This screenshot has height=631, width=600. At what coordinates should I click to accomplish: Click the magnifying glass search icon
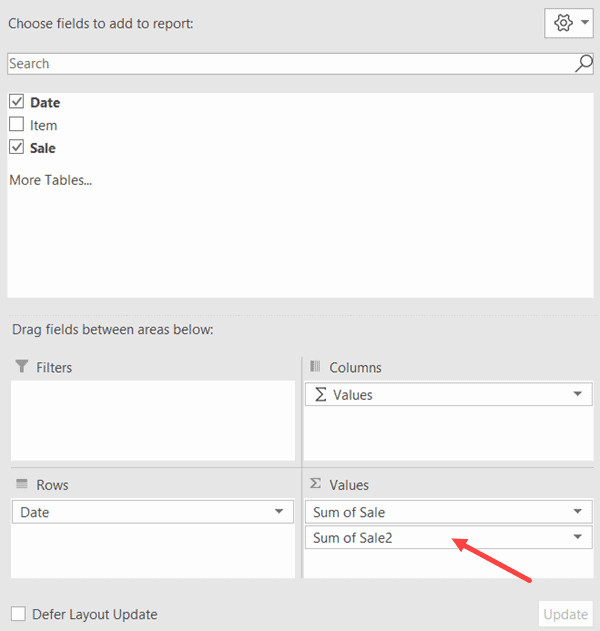click(583, 63)
